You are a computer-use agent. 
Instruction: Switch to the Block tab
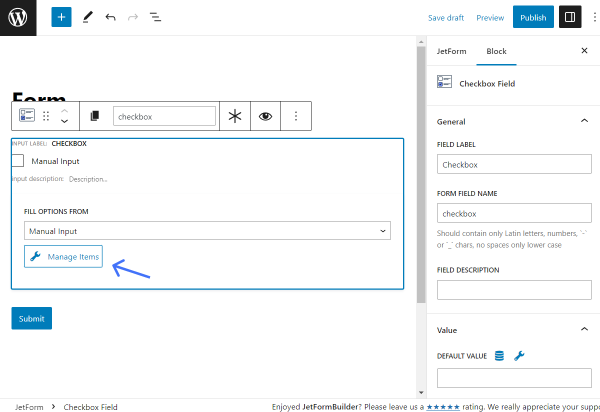pos(496,51)
